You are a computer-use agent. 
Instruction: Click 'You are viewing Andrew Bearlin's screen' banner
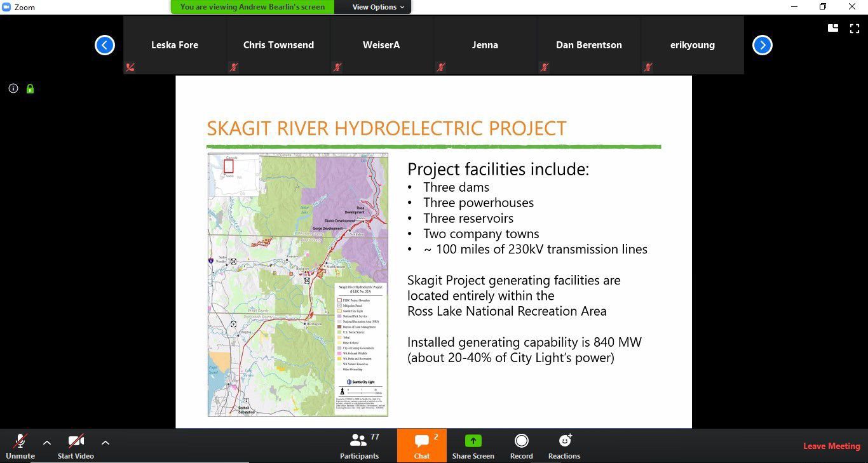click(x=252, y=7)
